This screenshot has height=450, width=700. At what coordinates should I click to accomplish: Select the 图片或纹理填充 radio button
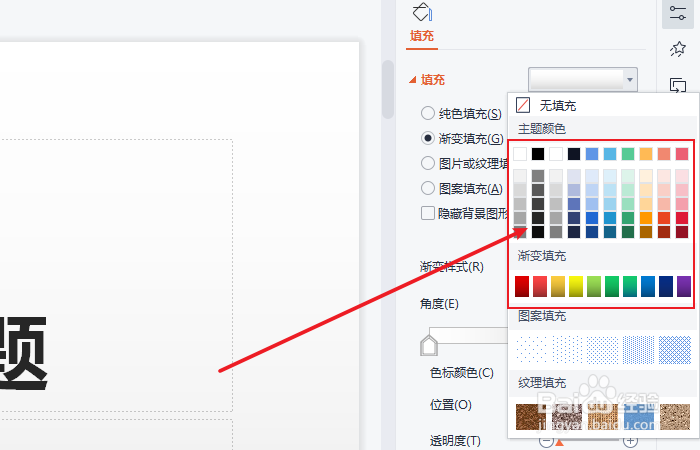(x=428, y=163)
